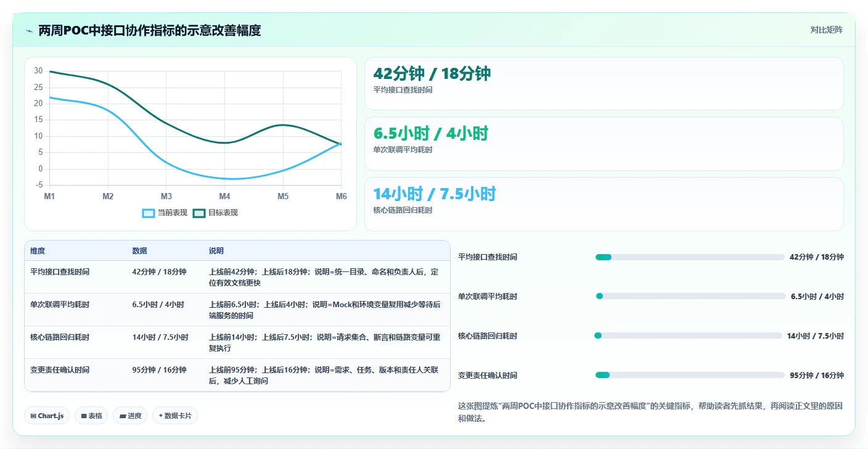This screenshot has height=449, width=868.
Task: Click the summary paragraph below progress bars
Action: click(650, 412)
